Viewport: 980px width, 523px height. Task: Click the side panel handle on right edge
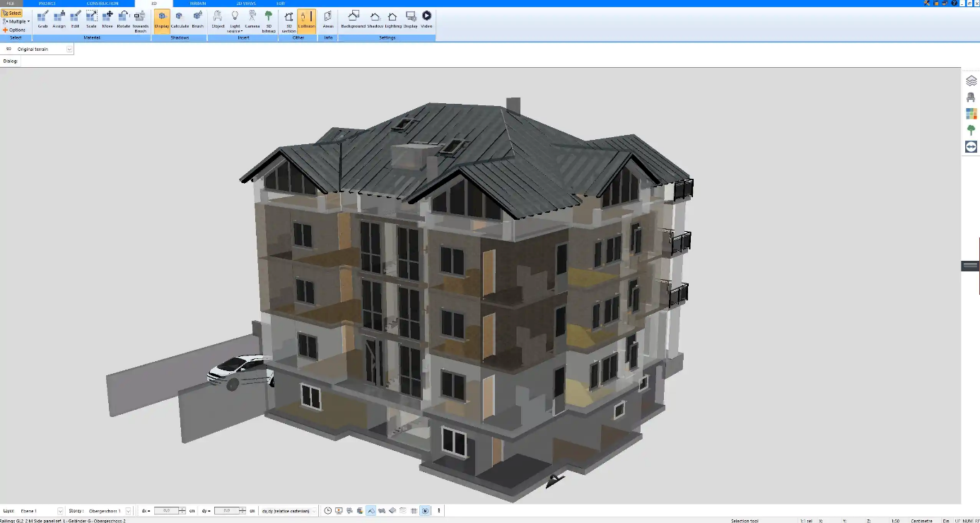[x=970, y=266]
